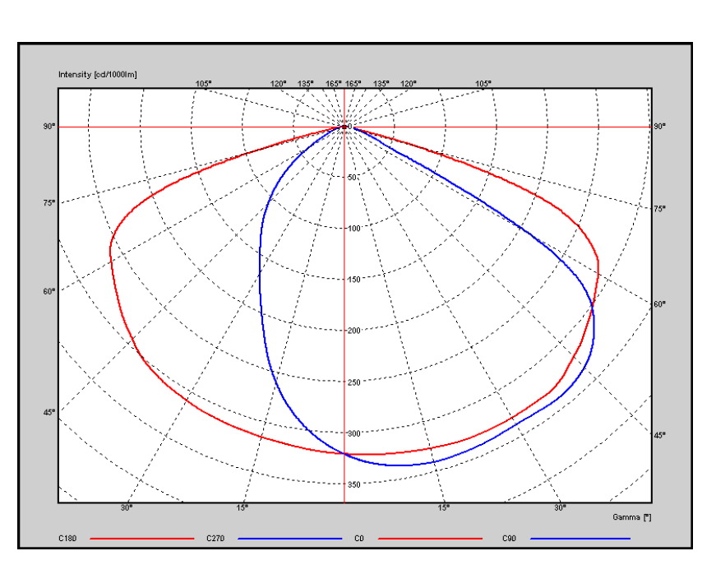Image resolution: width=716 pixels, height=588 pixels.
Task: Click the left bottom 30° label
Action: tap(127, 507)
